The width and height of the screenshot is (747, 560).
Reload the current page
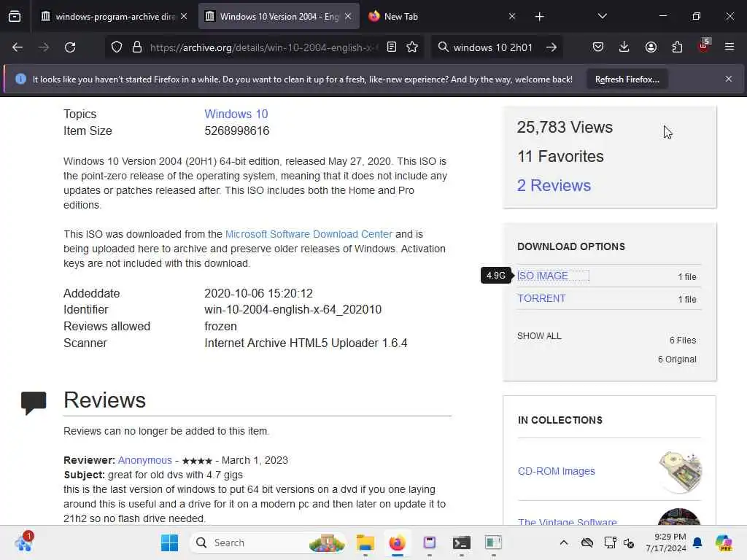(x=70, y=47)
